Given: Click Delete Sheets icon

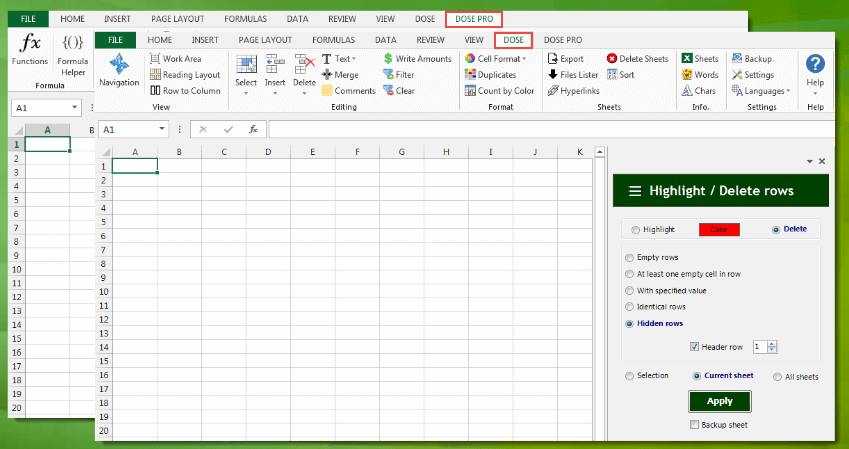Looking at the screenshot, I should [612, 58].
